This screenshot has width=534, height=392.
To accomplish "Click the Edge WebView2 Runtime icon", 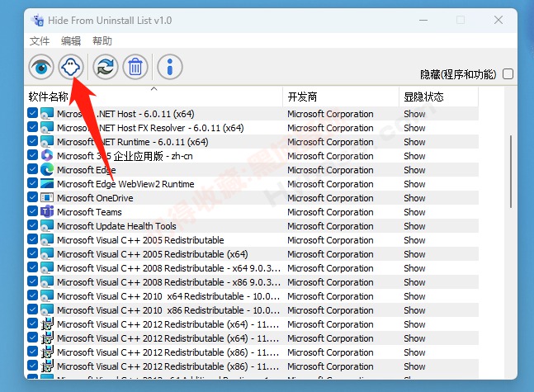I will pyautogui.click(x=47, y=183).
